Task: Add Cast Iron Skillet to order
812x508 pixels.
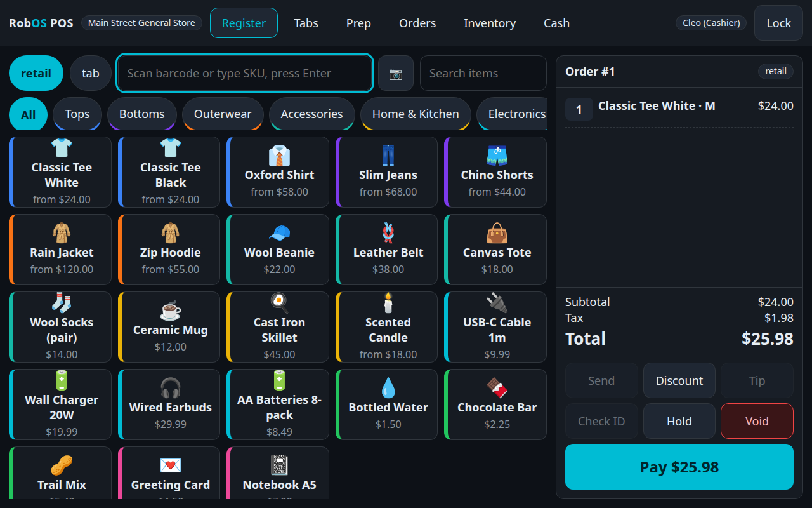Action: (x=278, y=327)
